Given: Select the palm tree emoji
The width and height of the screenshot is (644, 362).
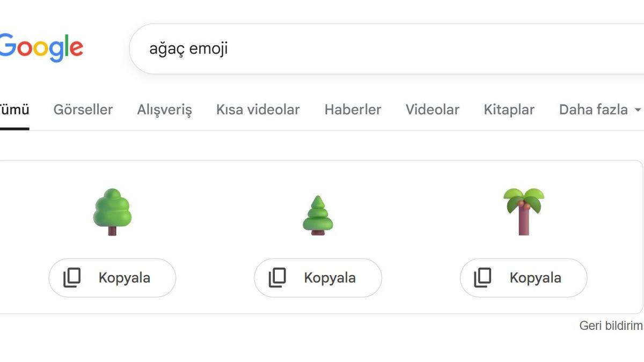Looking at the screenshot, I should [x=523, y=211].
